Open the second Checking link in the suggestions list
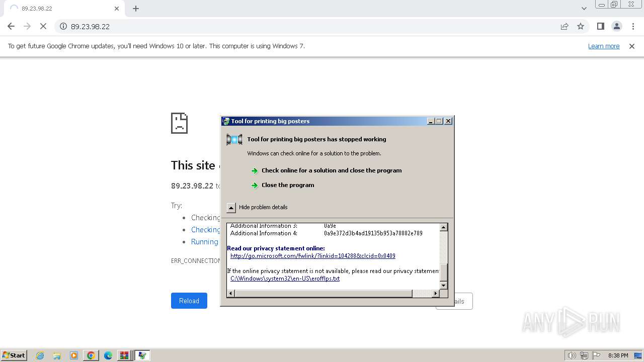Viewport: 644px width, 362px height. pos(205,230)
